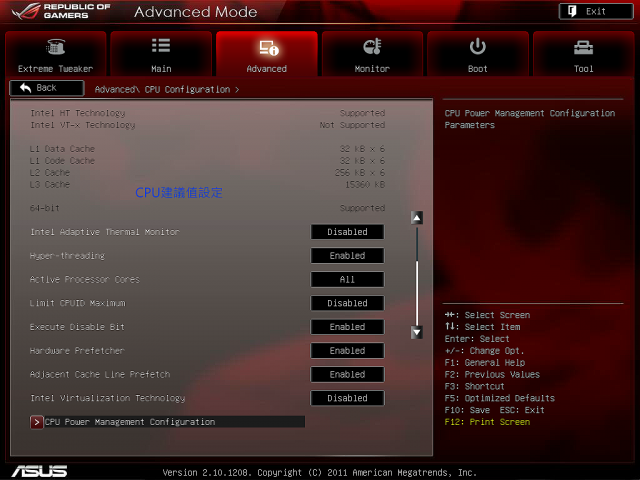Viewport: 640px width, 480px height.
Task: Change Intel Adaptive Thermal Monitor Disabled value
Action: (347, 232)
